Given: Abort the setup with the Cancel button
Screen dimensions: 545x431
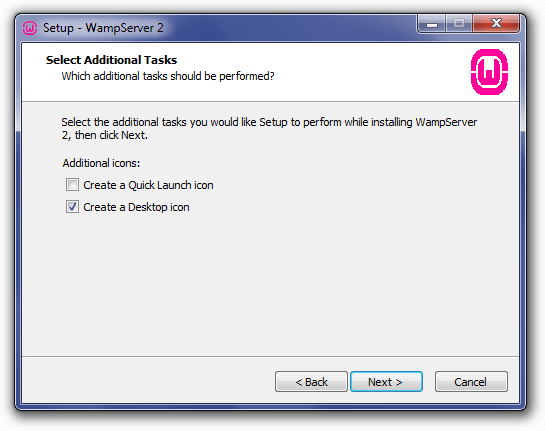Looking at the screenshot, I should (471, 382).
